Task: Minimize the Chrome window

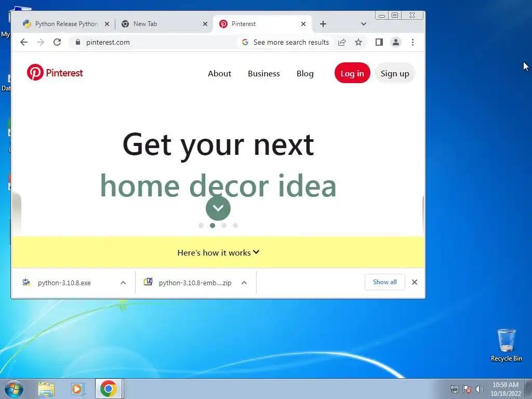Action: (x=382, y=15)
